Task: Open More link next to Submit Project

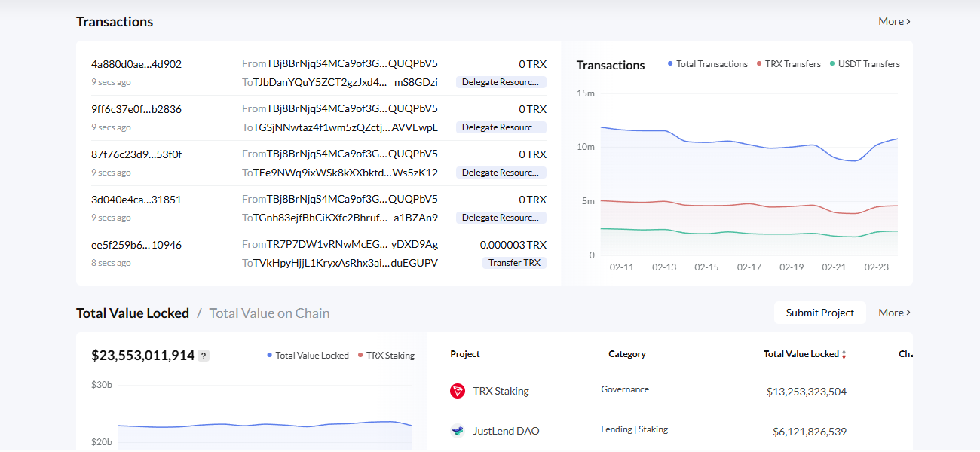Action: 894,313
